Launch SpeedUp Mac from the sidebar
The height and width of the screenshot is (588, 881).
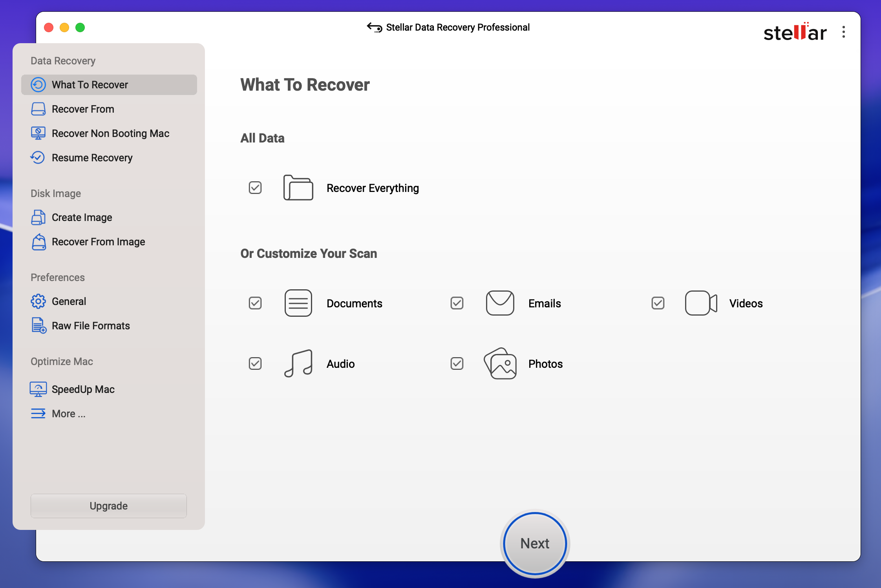click(83, 389)
